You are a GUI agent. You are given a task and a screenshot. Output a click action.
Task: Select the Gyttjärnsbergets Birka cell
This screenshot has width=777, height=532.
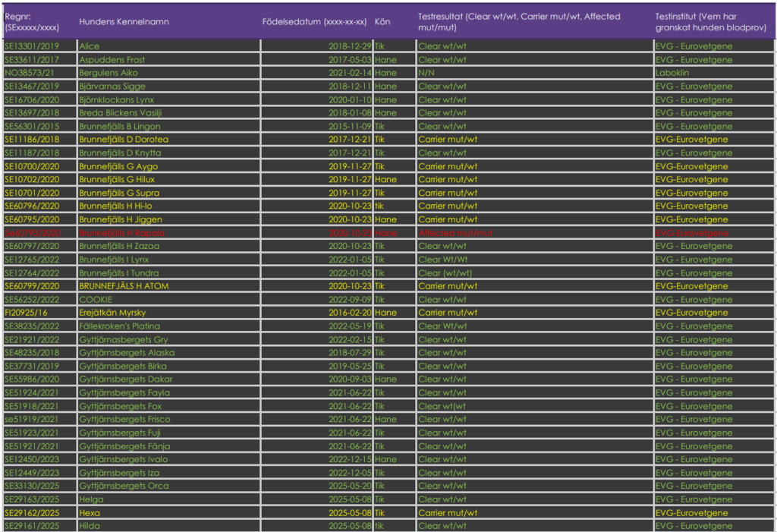click(x=168, y=366)
